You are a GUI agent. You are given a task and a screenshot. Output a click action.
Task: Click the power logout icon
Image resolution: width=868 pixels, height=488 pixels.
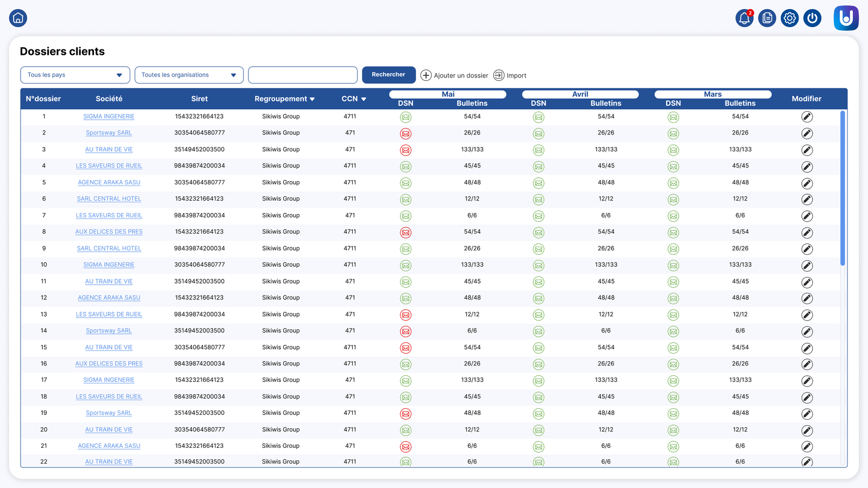coord(812,18)
